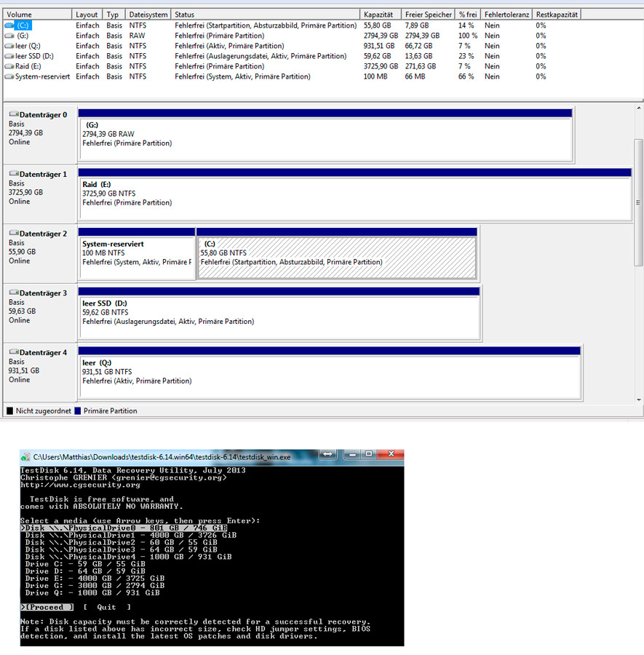644x655 pixels.
Task: Click the 7,89 GB free space cell
Action: [x=417, y=25]
